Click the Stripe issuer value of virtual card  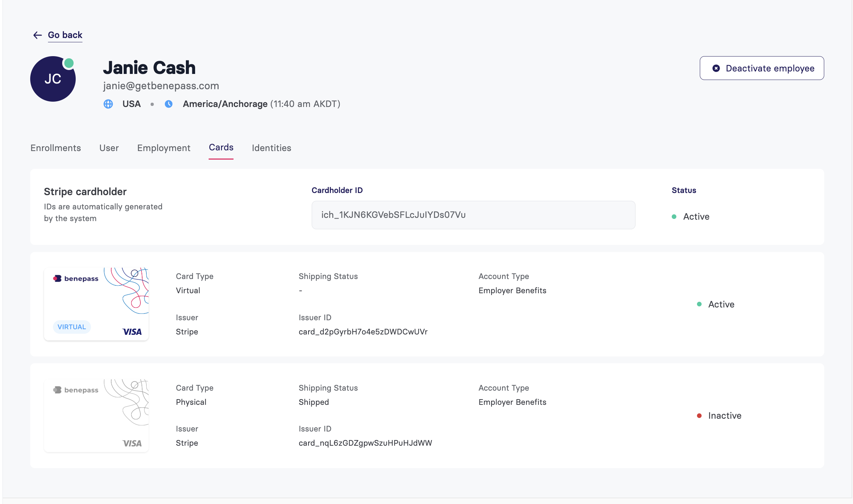[x=187, y=332]
